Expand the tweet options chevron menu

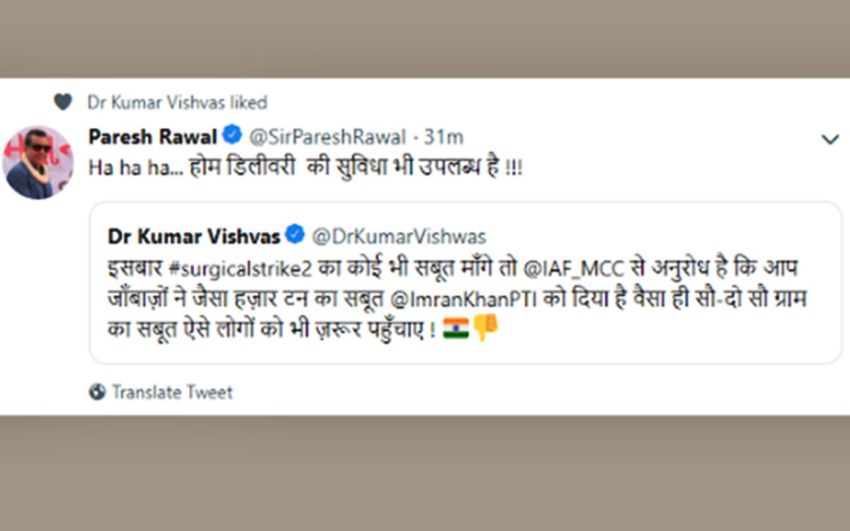click(829, 139)
